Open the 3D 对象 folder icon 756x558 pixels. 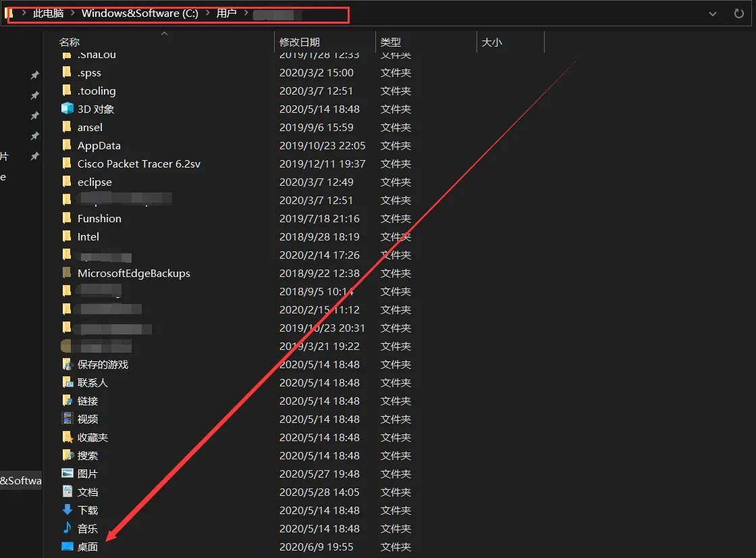coord(68,108)
